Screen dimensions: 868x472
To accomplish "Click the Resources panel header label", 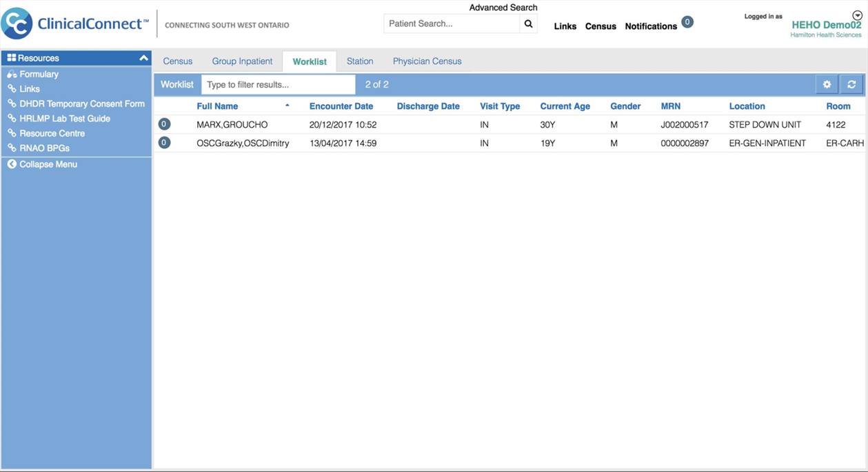I will pyautogui.click(x=39, y=58).
